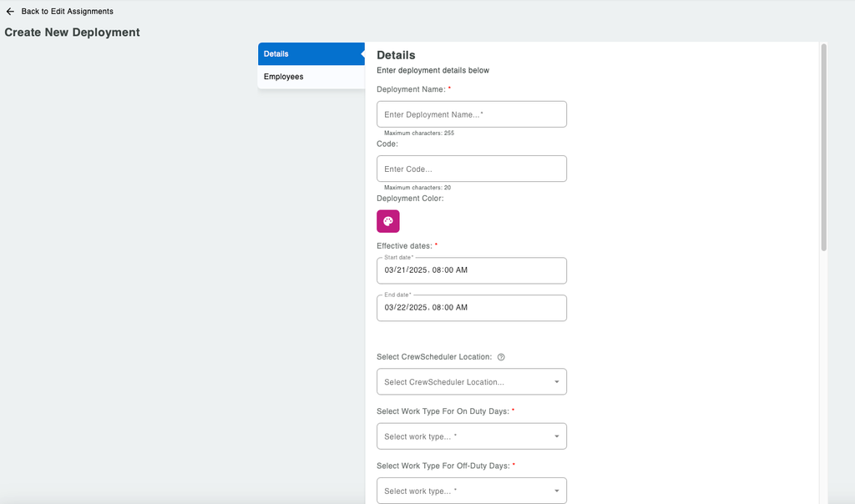The width and height of the screenshot is (855, 504).
Task: Select the Details tab
Action: pos(311,54)
